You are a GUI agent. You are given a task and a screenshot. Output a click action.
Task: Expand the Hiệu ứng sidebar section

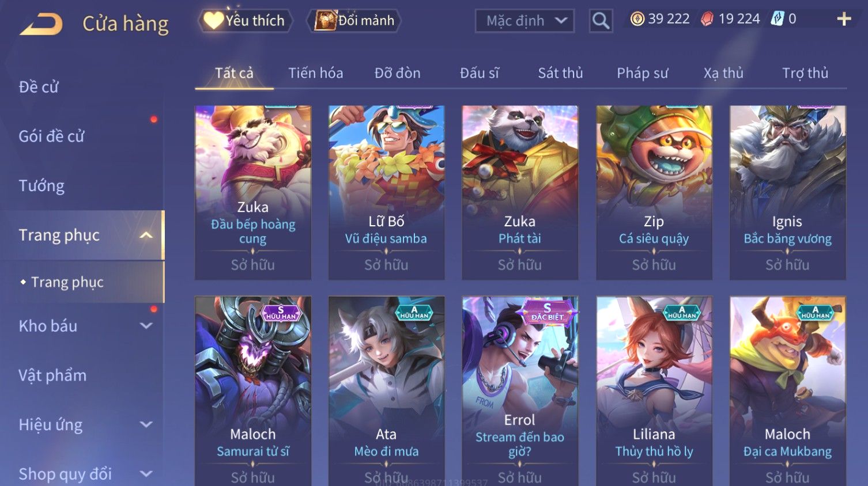[x=146, y=425]
